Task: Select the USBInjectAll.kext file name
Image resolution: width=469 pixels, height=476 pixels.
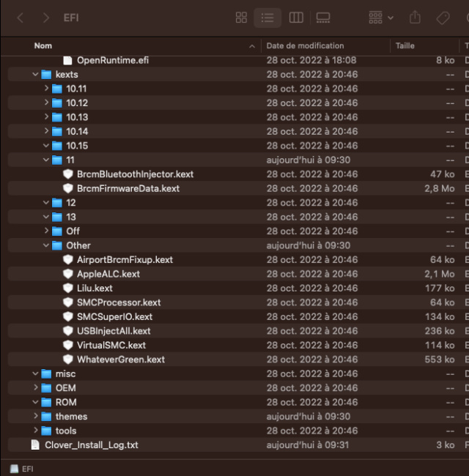Action: tap(114, 331)
